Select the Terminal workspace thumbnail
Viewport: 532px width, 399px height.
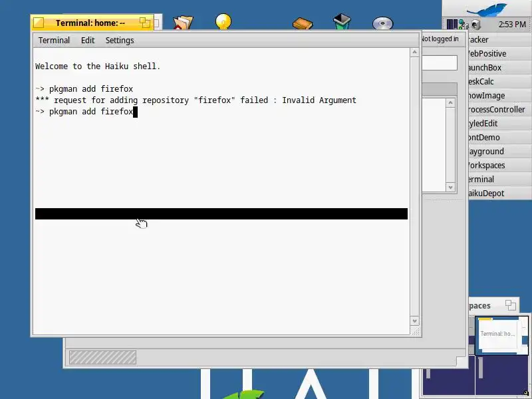point(502,336)
